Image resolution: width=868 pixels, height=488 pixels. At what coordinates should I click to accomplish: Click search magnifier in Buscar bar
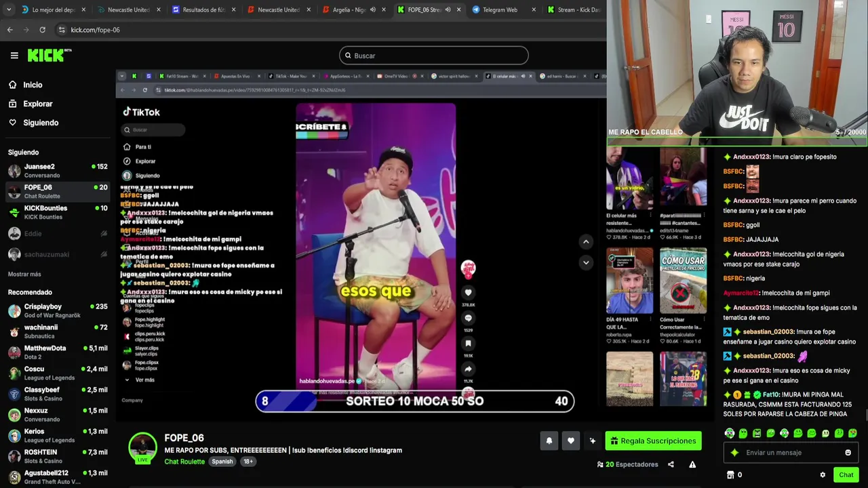(348, 56)
